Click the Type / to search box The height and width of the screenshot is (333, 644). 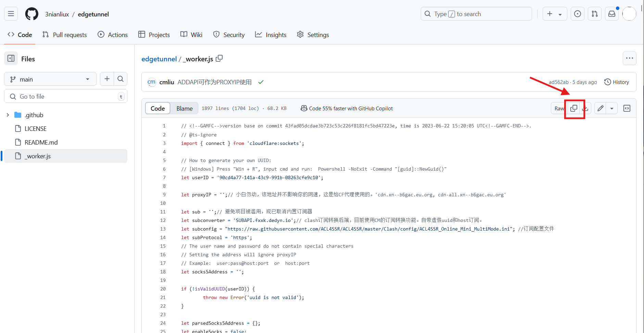pos(476,14)
